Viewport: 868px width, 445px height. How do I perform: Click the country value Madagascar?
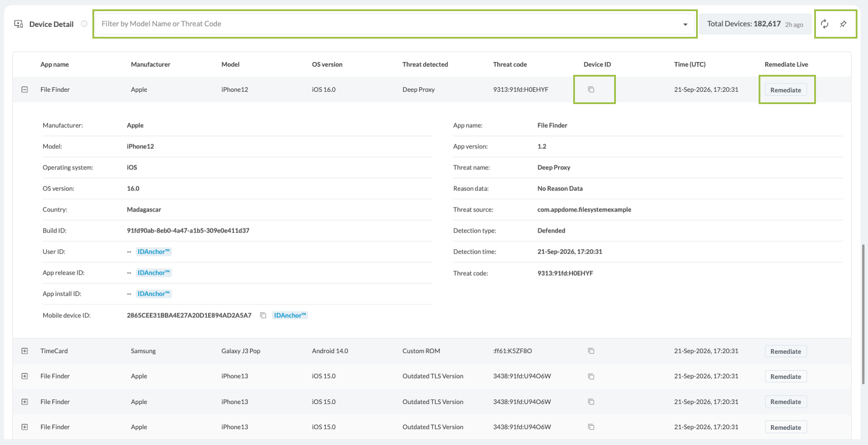(x=144, y=209)
